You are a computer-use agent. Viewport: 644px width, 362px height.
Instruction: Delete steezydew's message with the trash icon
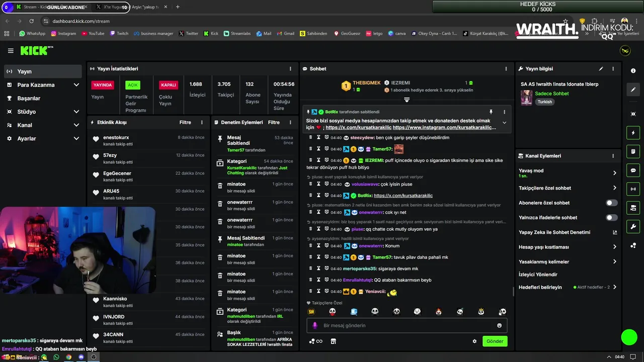coord(310,137)
